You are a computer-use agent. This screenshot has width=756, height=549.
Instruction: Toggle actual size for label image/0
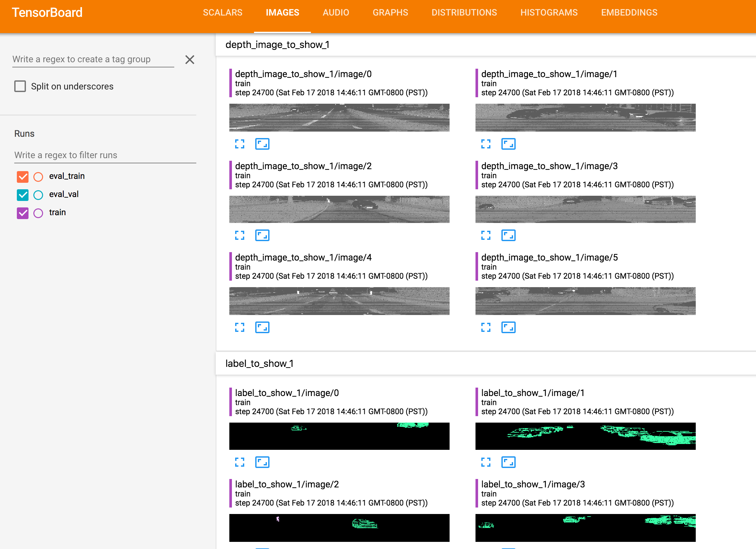coord(262,462)
